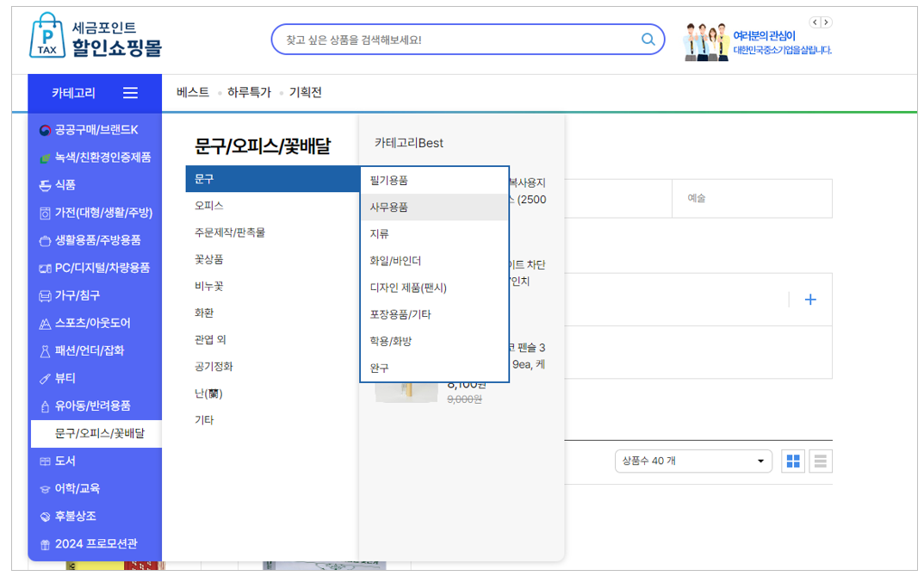Switch to the 기획전 tab
Image resolution: width=924 pixels, height=576 pixels.
pyautogui.click(x=305, y=92)
